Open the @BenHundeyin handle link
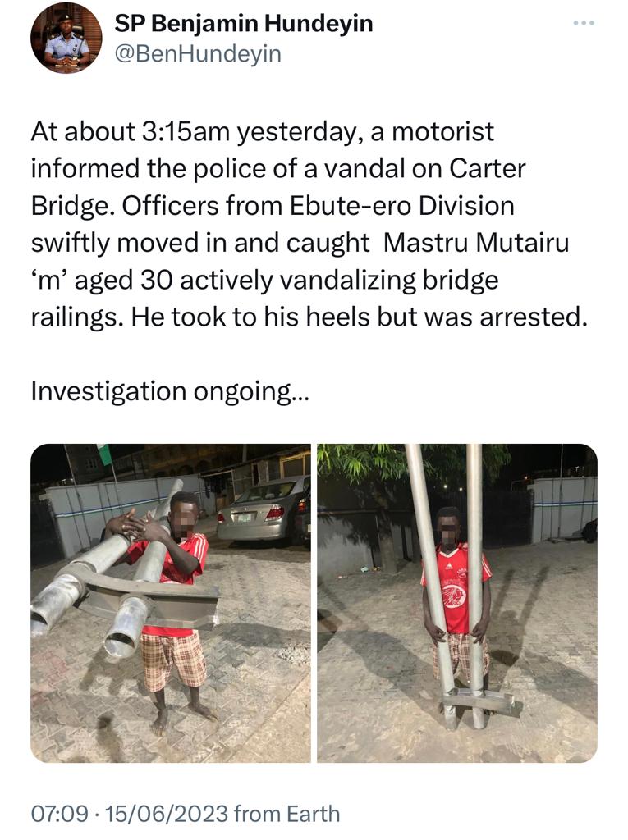 (198, 53)
